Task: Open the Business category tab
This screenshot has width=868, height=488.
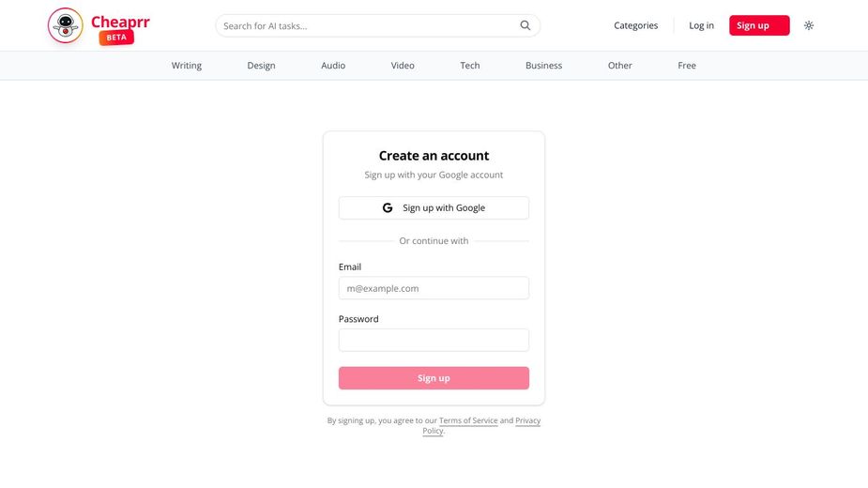Action: (543, 66)
